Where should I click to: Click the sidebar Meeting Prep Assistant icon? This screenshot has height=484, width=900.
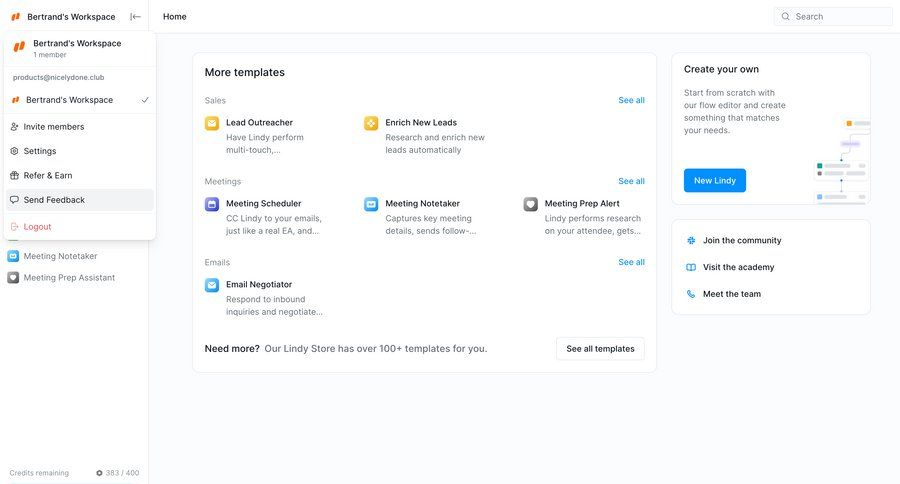[x=13, y=278]
